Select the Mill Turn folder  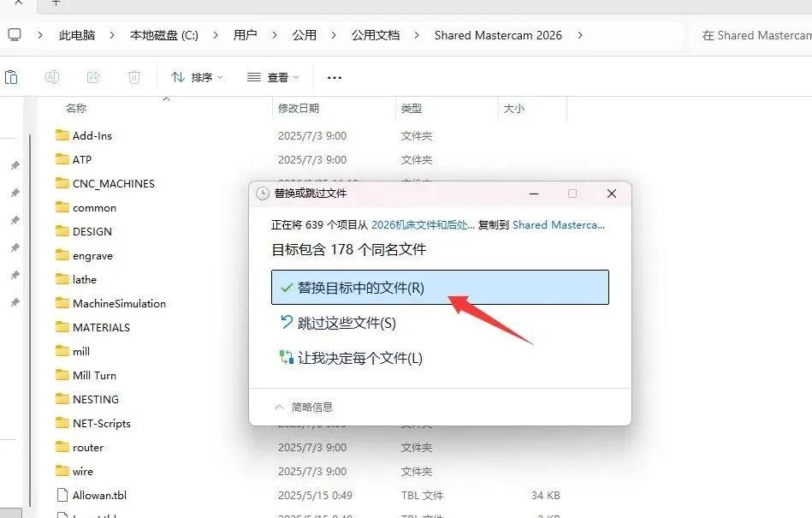pyautogui.click(x=86, y=375)
